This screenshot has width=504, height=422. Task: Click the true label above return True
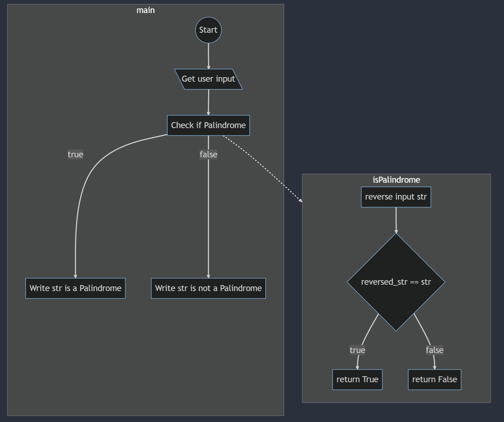[x=357, y=350]
